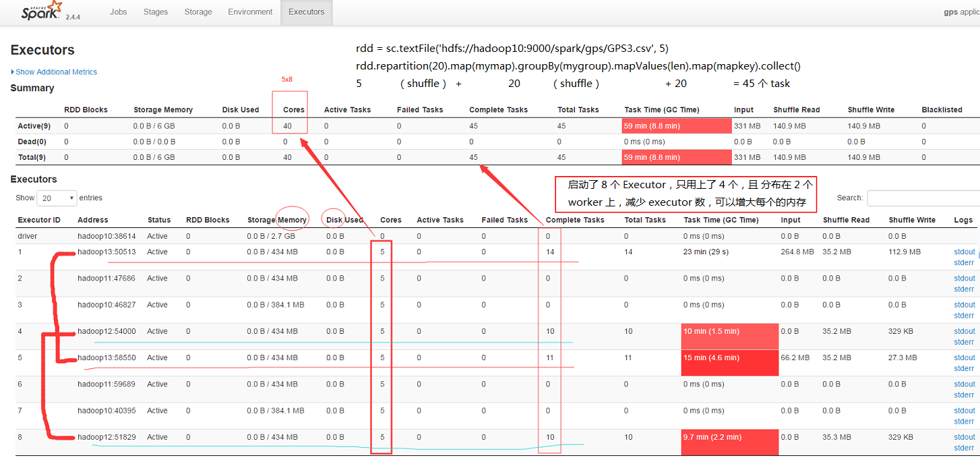Sort by Task Time (GC Time) header
Screen dimensions: 980x458
[x=721, y=220]
